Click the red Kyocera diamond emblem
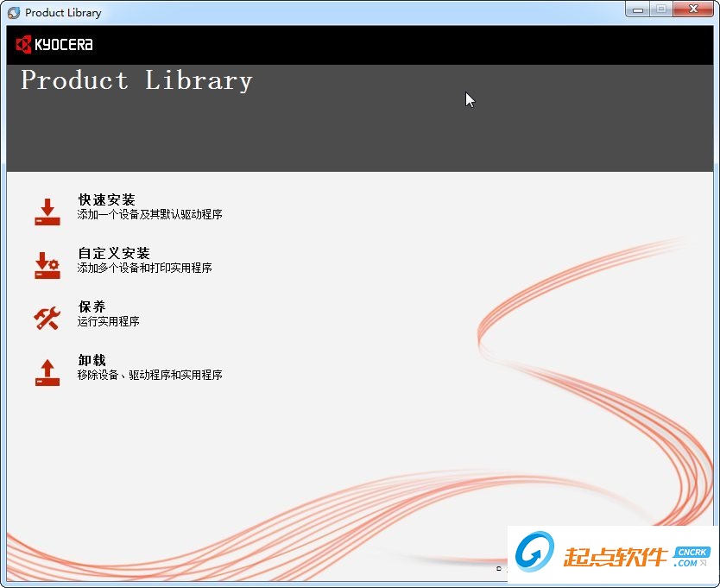The width and height of the screenshot is (720, 588). [22, 44]
